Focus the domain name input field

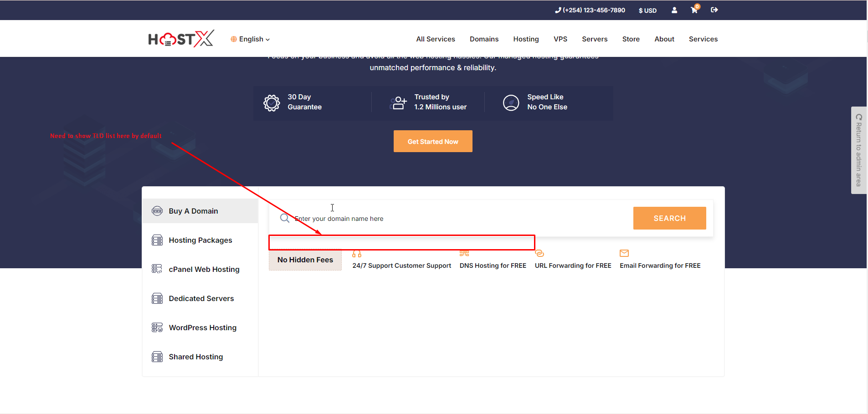456,219
